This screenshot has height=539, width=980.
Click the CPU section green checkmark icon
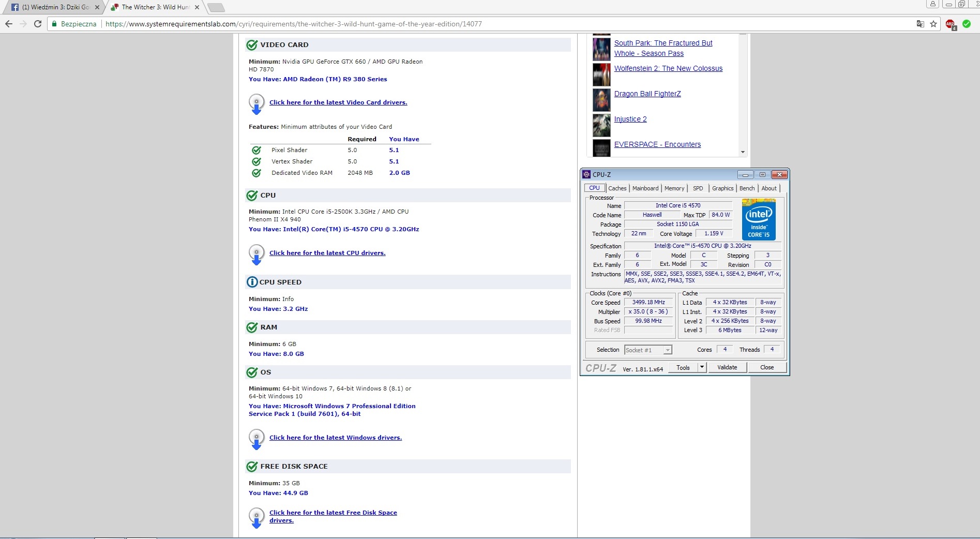click(252, 196)
